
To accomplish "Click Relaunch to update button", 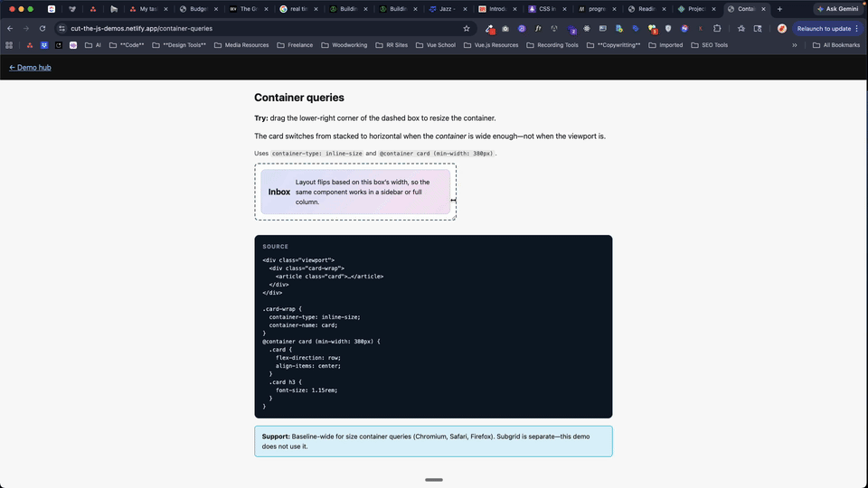I will point(824,28).
